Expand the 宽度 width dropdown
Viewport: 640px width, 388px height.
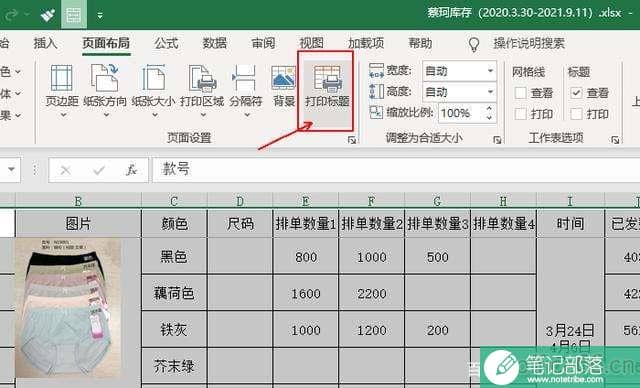coord(490,71)
